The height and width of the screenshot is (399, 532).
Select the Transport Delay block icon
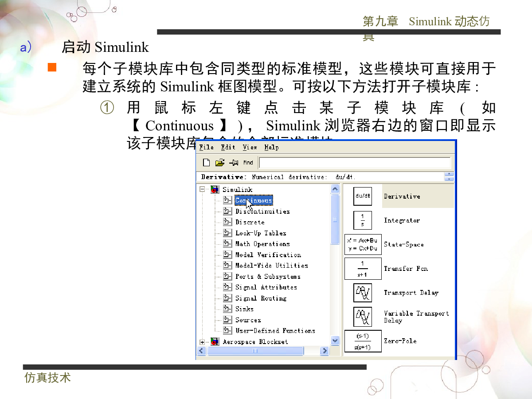click(363, 293)
